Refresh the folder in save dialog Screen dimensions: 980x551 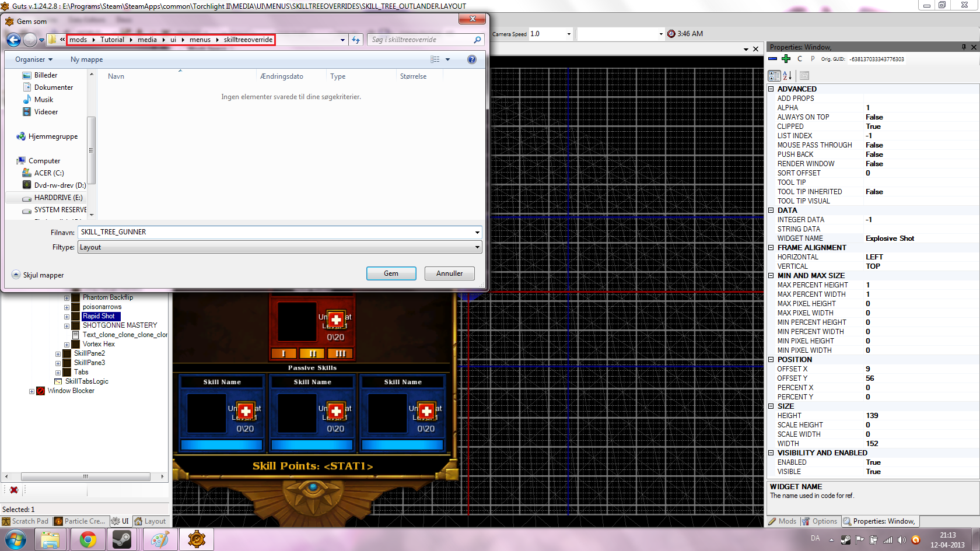(356, 40)
